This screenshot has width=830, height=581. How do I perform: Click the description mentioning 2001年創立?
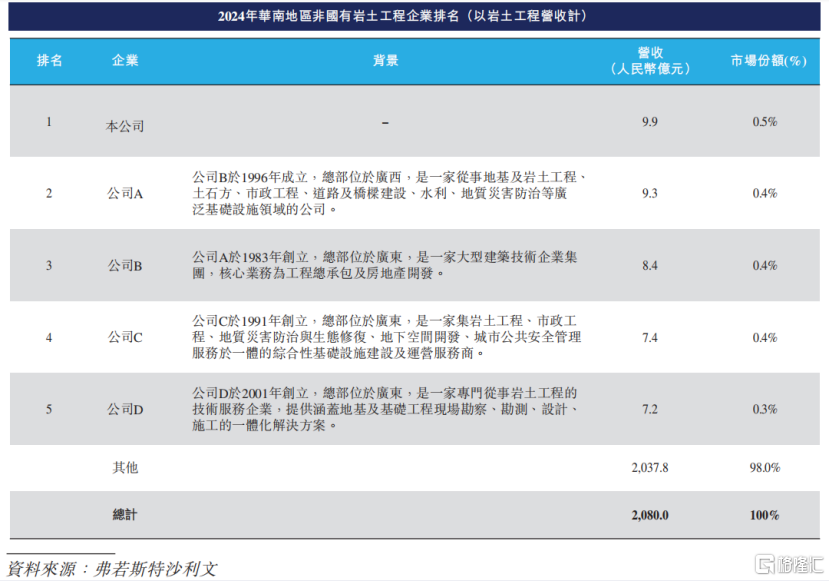(x=385, y=409)
